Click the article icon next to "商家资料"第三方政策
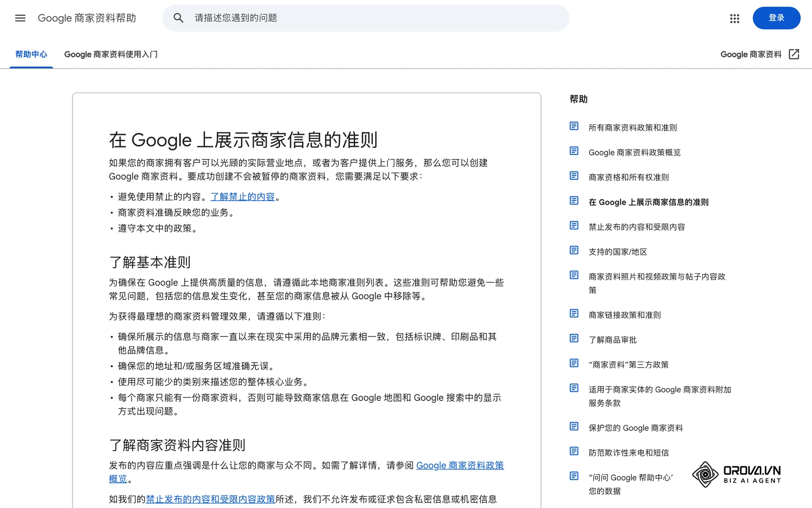Screen dimensions: 812x508 [x=574, y=363]
